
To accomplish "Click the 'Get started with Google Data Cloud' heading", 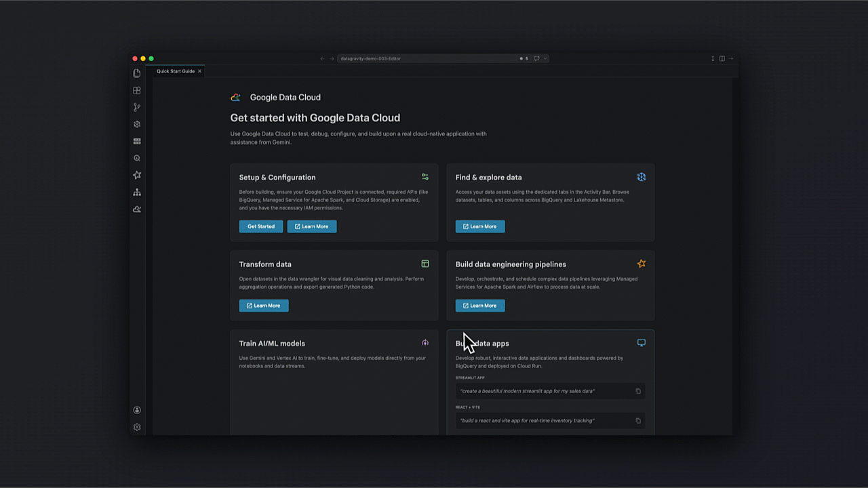I will 315,118.
